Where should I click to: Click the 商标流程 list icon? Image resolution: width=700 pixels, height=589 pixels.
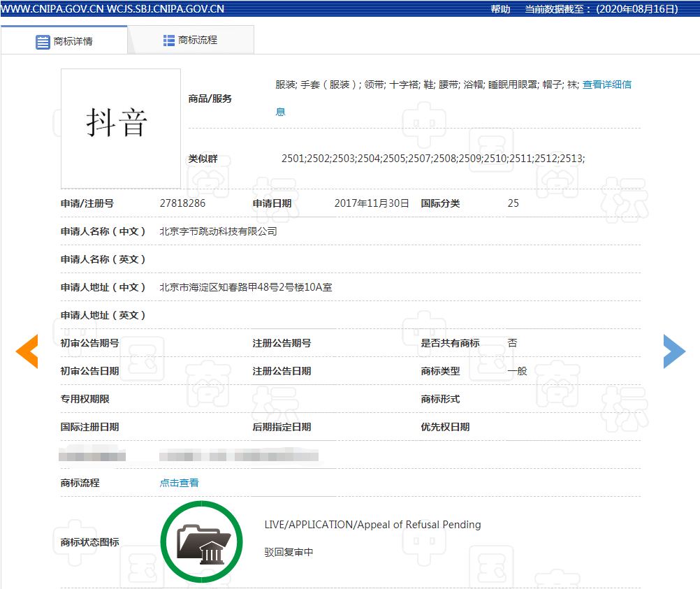pyautogui.click(x=169, y=41)
